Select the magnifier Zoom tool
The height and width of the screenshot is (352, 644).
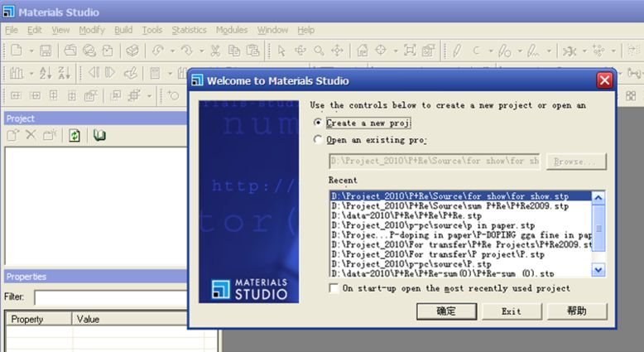[319, 51]
